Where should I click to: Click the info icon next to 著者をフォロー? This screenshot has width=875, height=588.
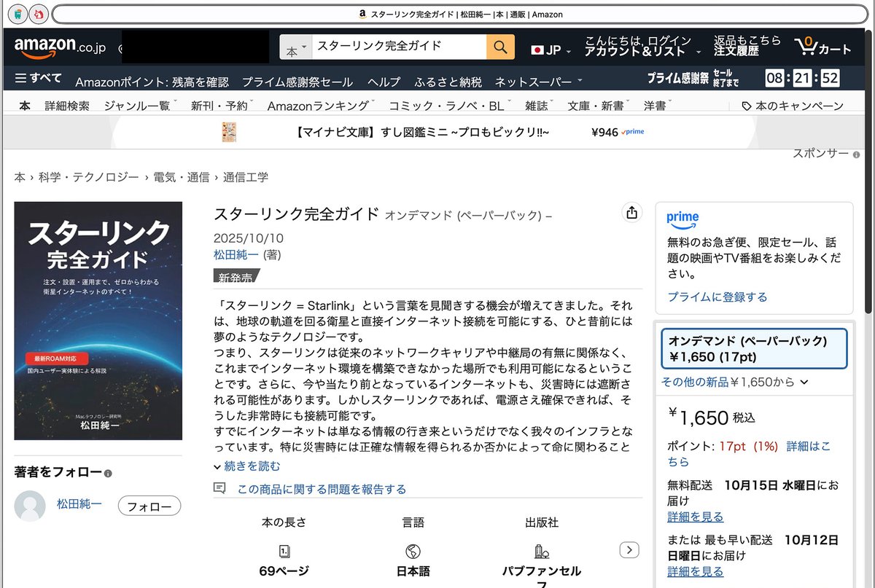[x=108, y=473]
